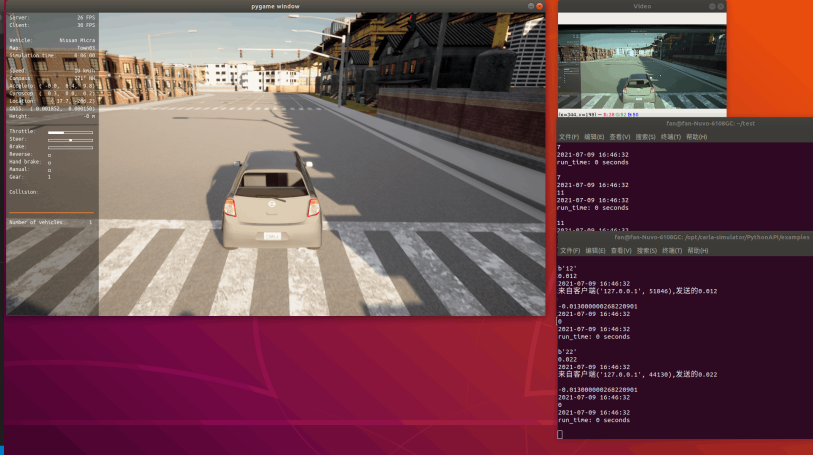Click the Nissan Micra car in pygame view
The height and width of the screenshot is (456, 814).
[x=272, y=200]
